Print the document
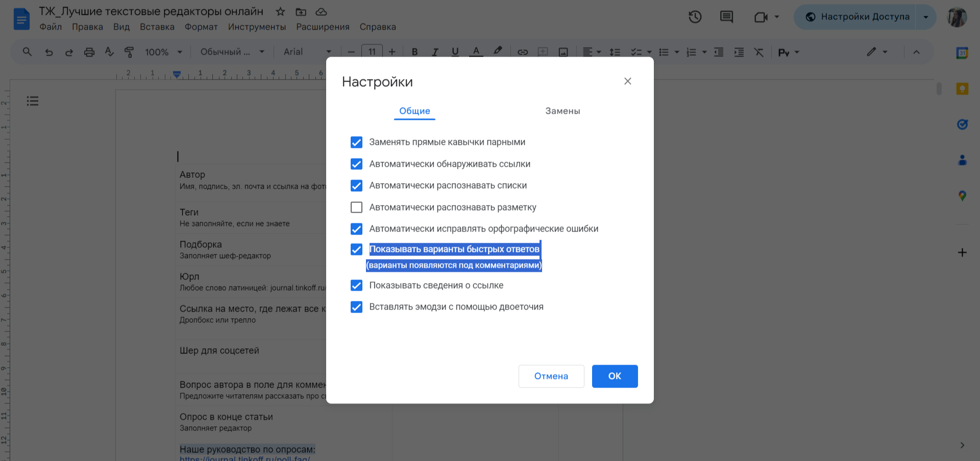Viewport: 980px width, 461px height. pos(89,52)
